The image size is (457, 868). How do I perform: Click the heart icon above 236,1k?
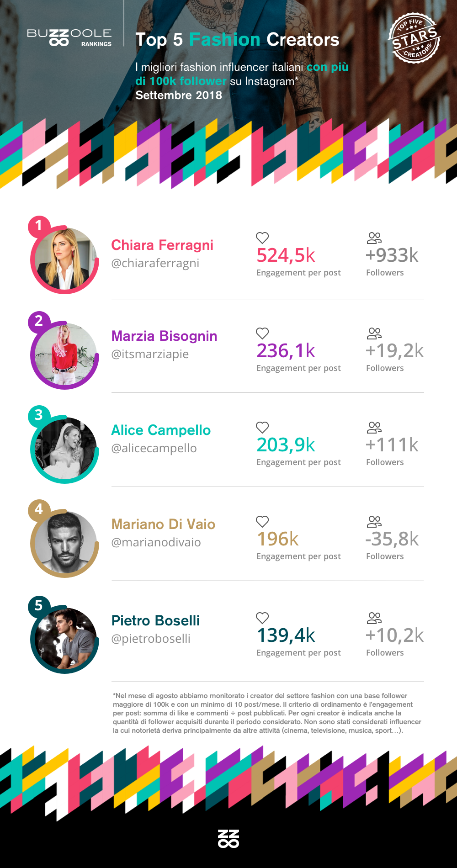(262, 333)
